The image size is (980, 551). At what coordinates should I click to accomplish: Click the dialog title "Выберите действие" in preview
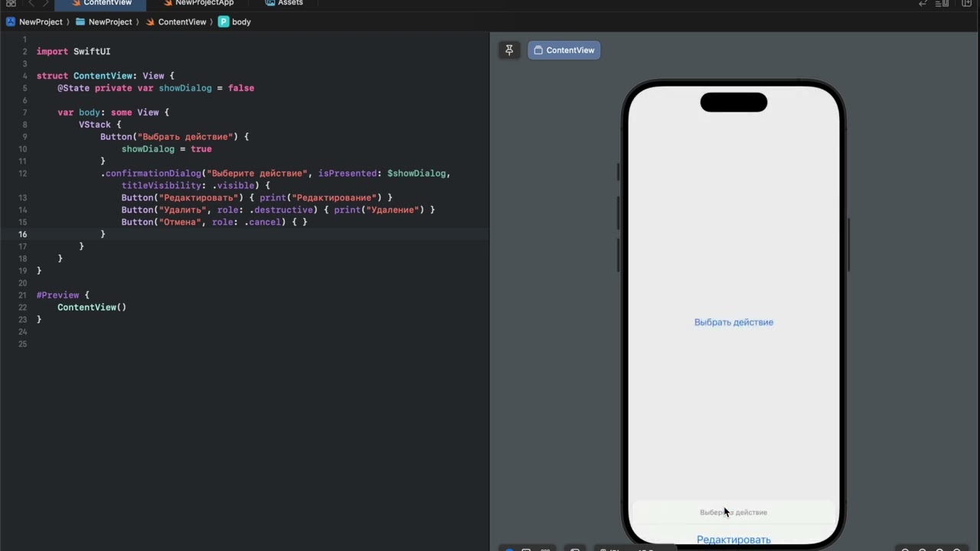point(733,513)
